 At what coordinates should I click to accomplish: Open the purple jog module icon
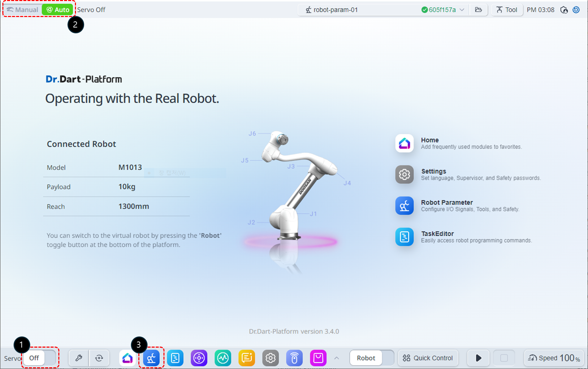point(199,358)
